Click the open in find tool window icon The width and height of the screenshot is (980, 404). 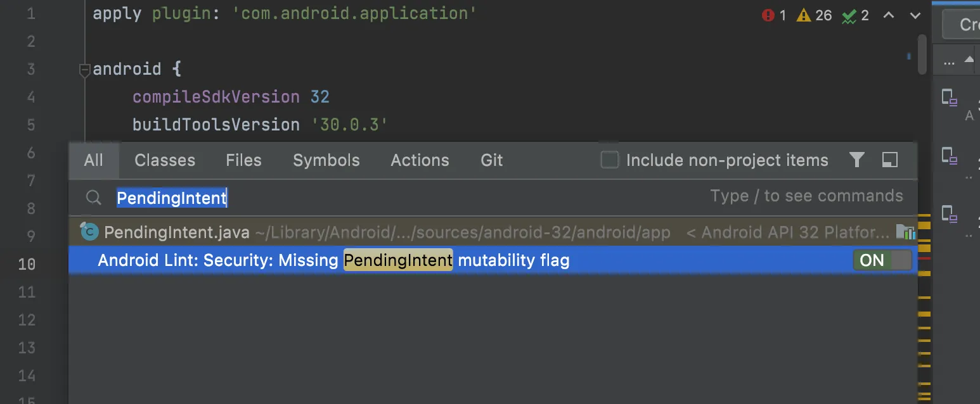890,160
